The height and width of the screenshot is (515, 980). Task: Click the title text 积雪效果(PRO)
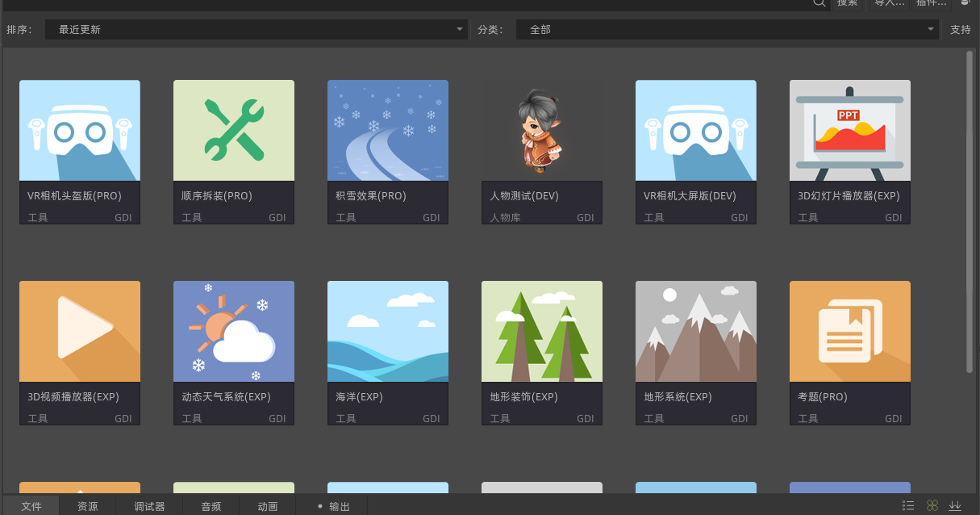tap(371, 196)
